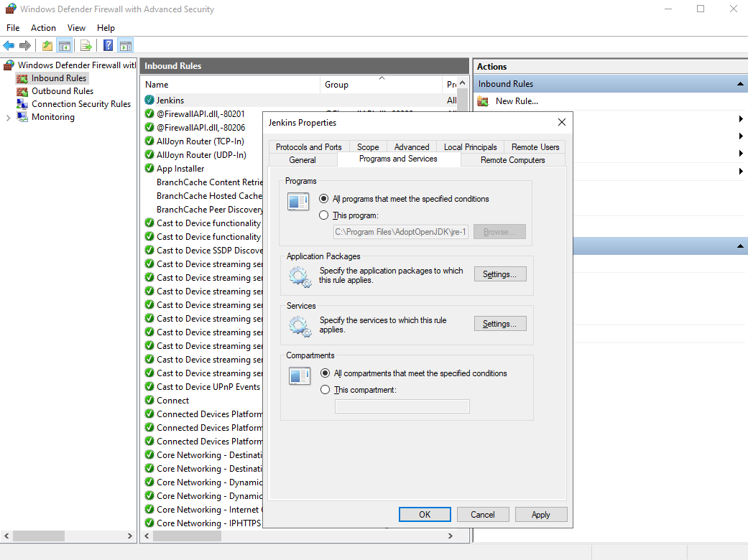Click the Forward navigation arrow in the toolbar
Viewport: 748px width, 560px height.
[27, 45]
